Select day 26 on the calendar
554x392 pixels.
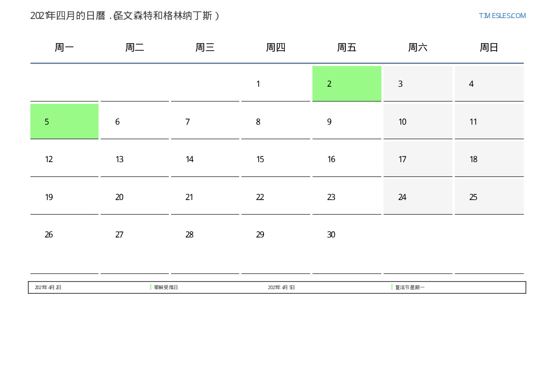64,246
